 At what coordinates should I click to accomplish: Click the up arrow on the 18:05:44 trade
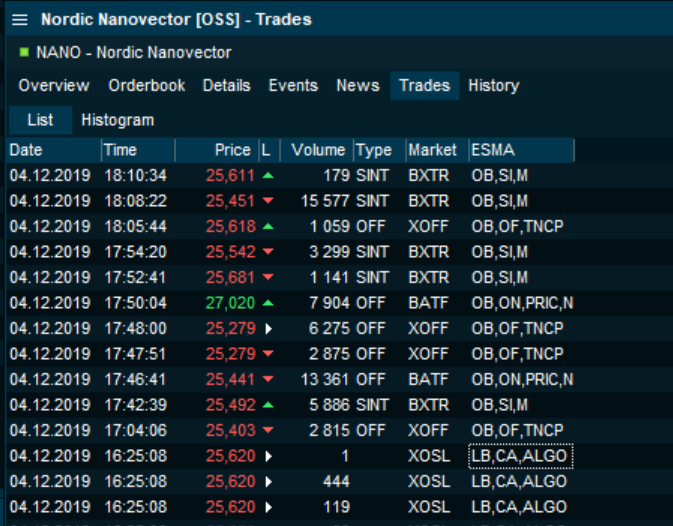pyautogui.click(x=268, y=226)
